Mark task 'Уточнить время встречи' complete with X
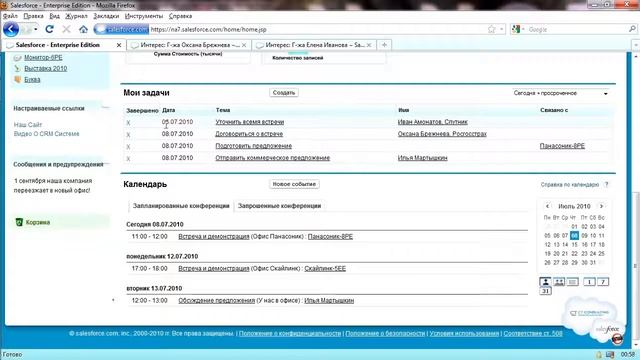Screen dimensions: 640x360 [x=128, y=122]
